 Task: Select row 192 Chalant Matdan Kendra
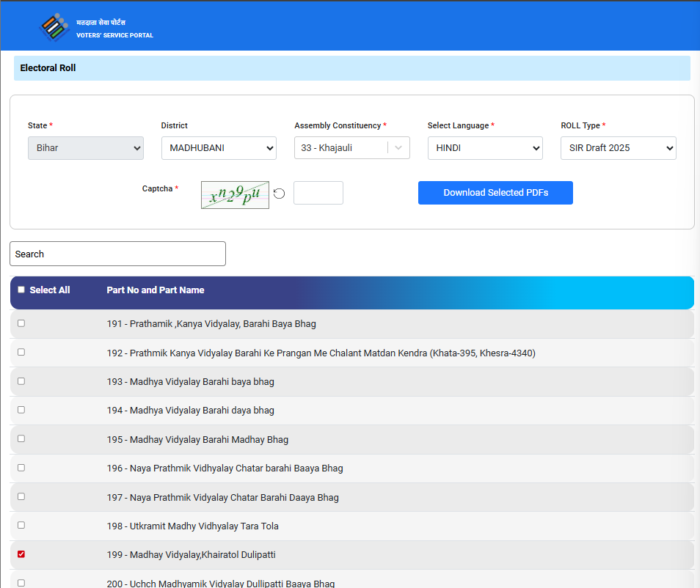point(21,352)
